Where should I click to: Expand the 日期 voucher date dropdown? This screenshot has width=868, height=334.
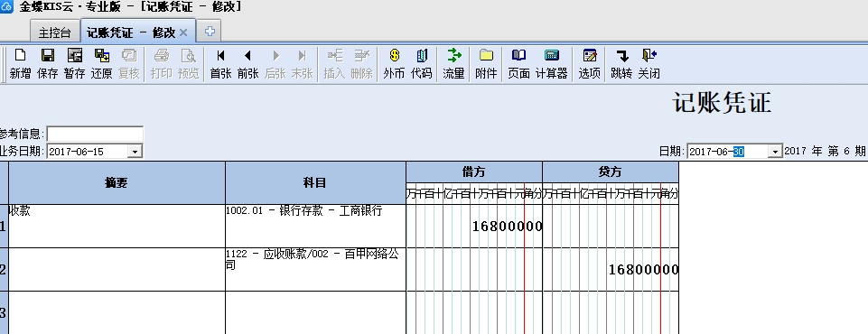coord(775,152)
